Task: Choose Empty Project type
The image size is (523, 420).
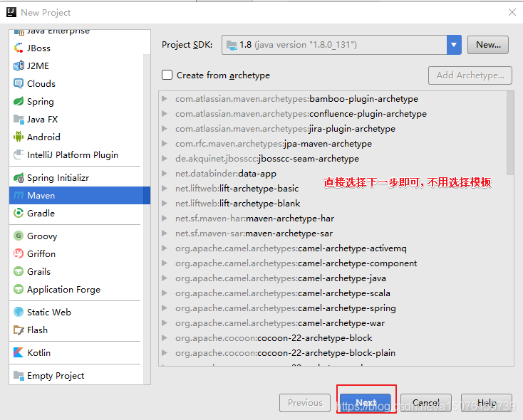Action: coord(76,375)
